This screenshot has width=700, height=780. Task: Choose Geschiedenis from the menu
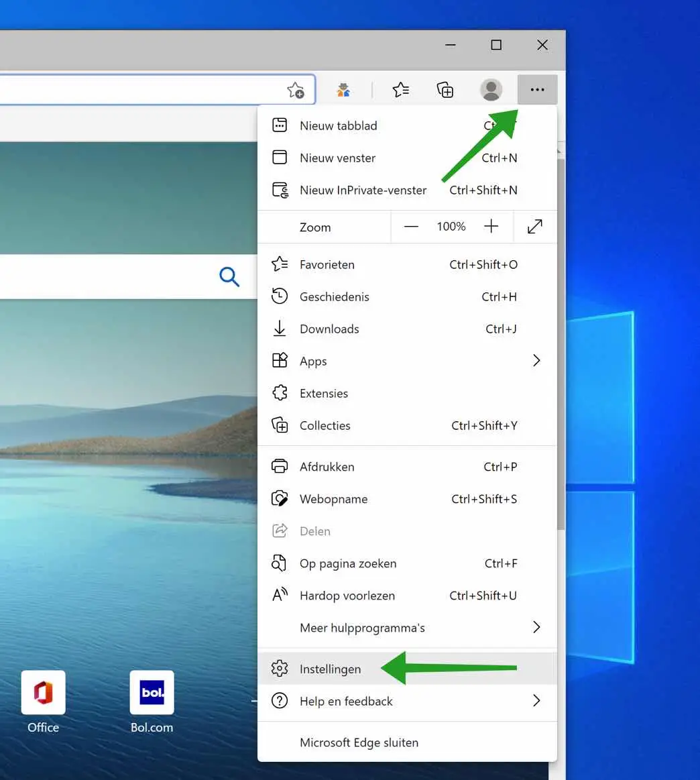pos(407,296)
